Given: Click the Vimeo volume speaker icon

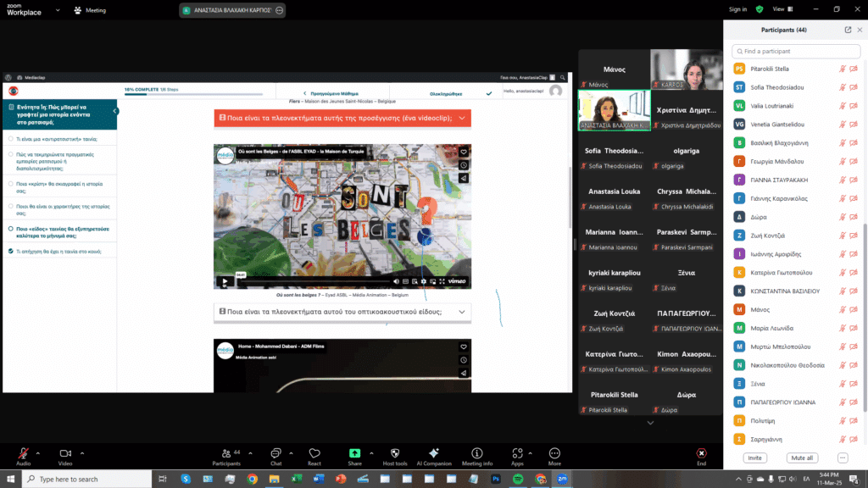Looking at the screenshot, I should click(x=397, y=281).
